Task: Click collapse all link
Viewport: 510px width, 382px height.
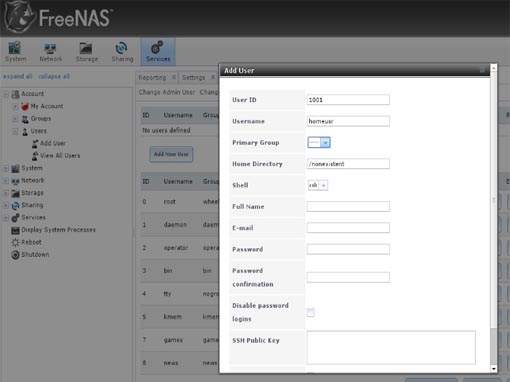Action: pyautogui.click(x=54, y=76)
